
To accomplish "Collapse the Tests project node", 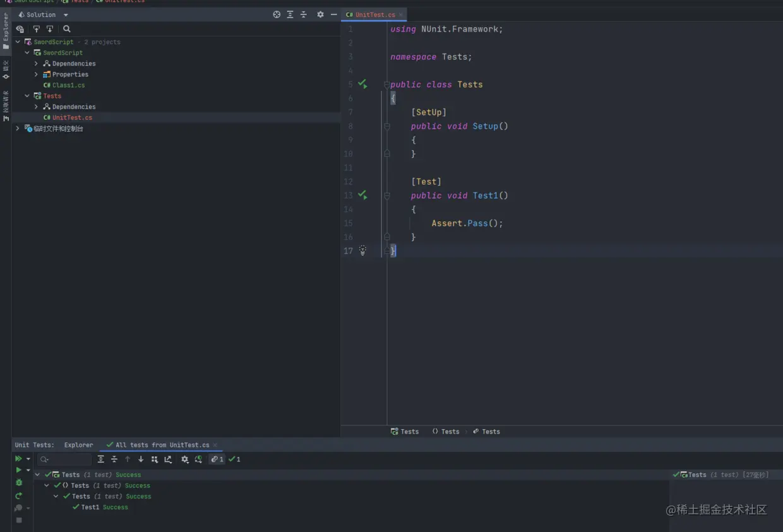I will pos(27,96).
